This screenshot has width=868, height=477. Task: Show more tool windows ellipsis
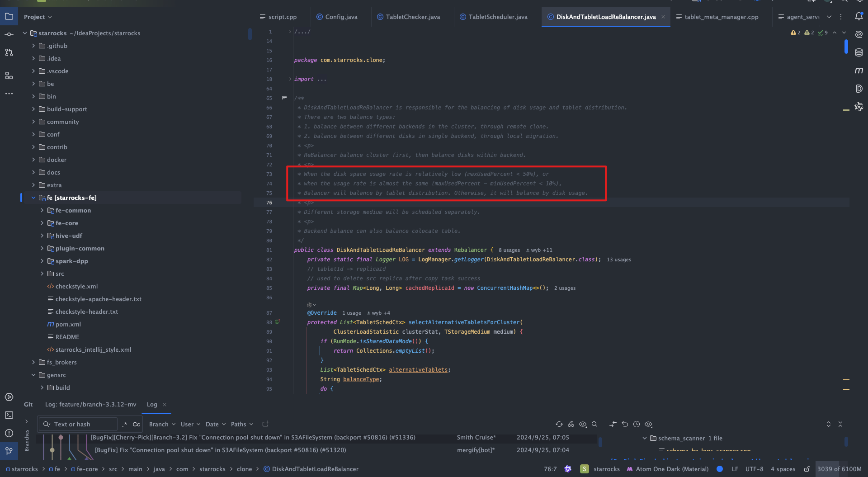click(9, 94)
